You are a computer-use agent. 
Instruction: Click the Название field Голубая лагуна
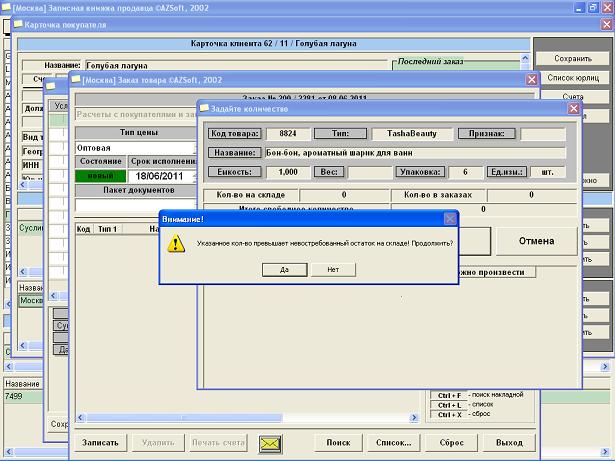click(x=236, y=66)
